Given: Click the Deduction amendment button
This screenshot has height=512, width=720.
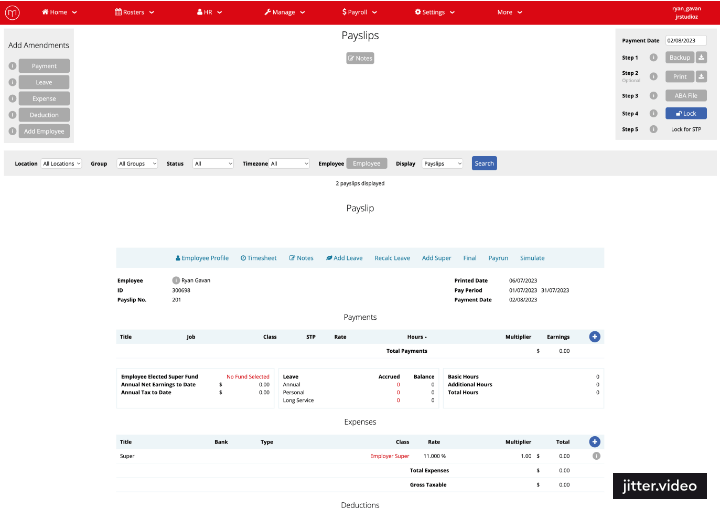Looking at the screenshot, I should coord(44,115).
